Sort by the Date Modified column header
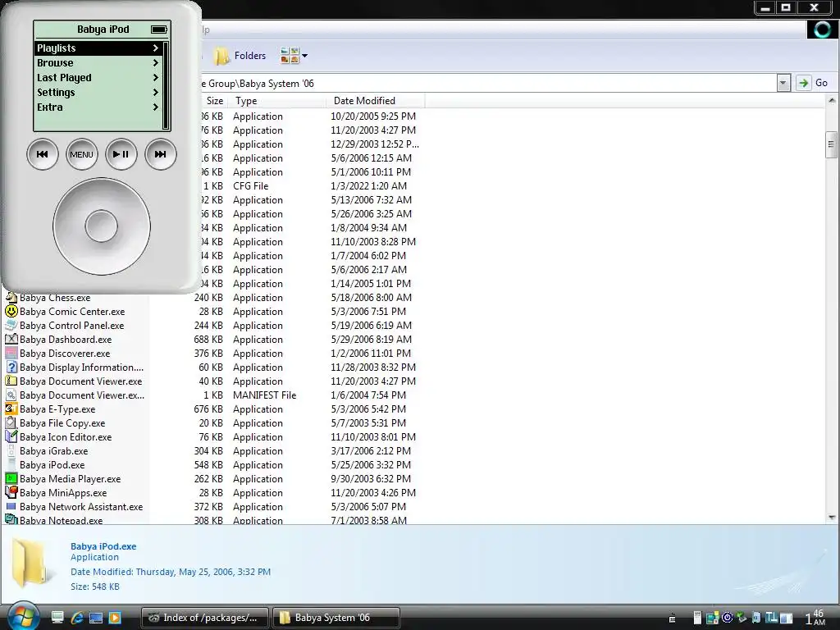Screen dimensions: 840x630 pyautogui.click(x=375, y=101)
